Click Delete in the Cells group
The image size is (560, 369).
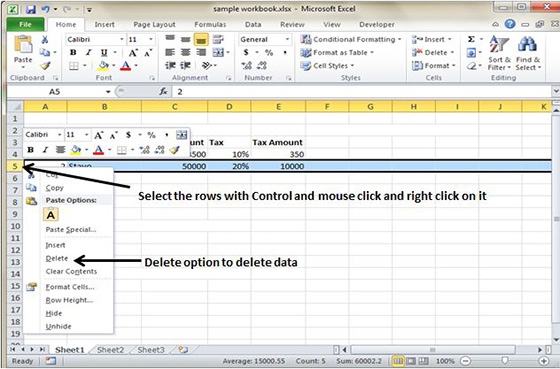pyautogui.click(x=432, y=53)
